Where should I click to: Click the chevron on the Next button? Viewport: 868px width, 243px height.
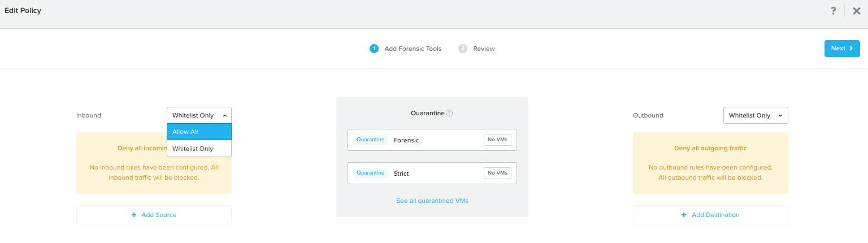pos(851,49)
